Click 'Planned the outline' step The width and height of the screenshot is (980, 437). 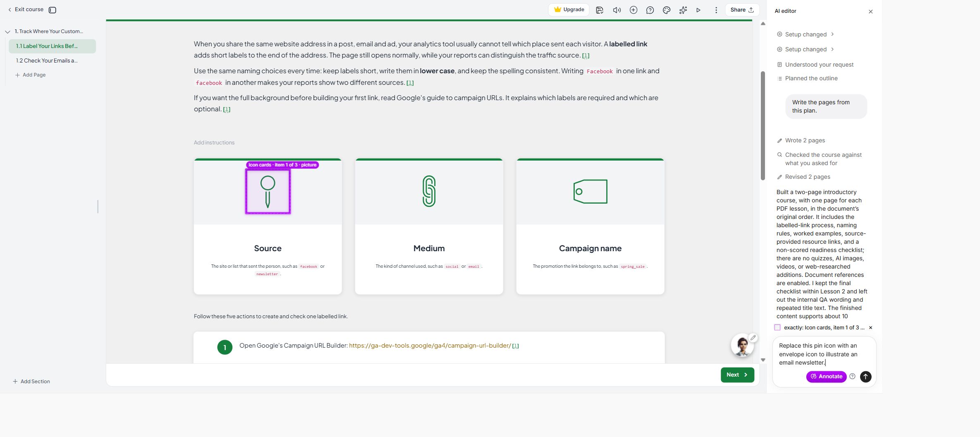point(807,78)
